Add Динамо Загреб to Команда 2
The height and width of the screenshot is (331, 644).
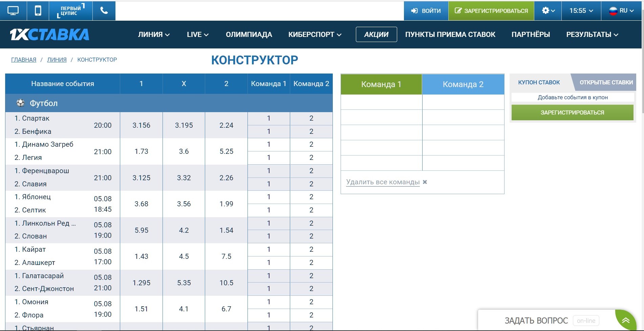[x=311, y=145]
